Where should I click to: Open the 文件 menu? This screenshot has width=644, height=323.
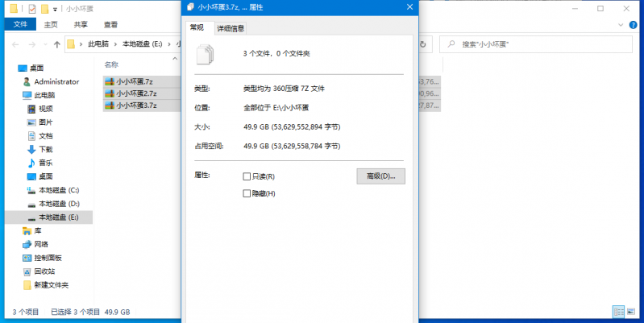point(21,24)
